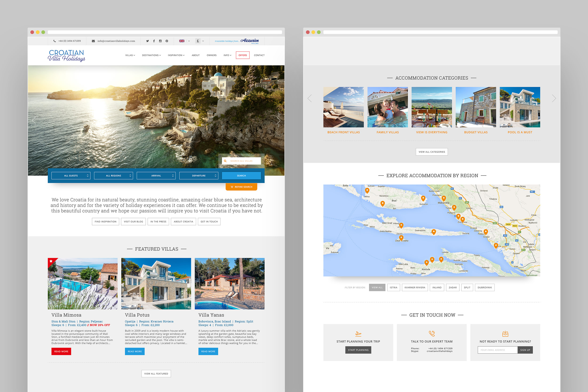Click the Your Email Address field

[497, 350]
